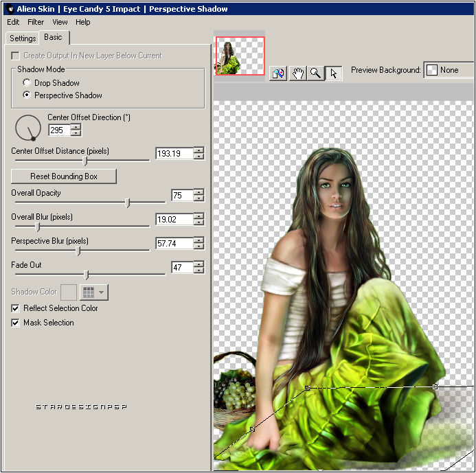Increase Overall Opacity with up arrow
This screenshot has width=476, height=473.
coord(199,192)
